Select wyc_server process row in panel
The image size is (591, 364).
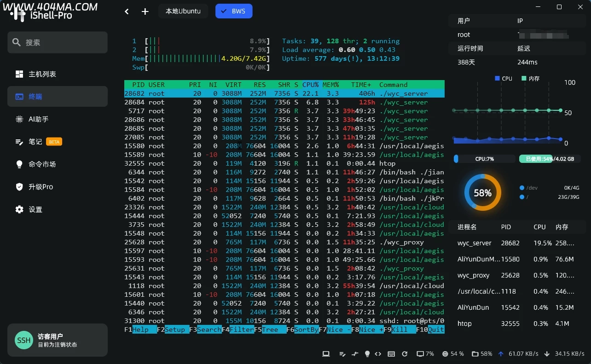tap(517, 243)
